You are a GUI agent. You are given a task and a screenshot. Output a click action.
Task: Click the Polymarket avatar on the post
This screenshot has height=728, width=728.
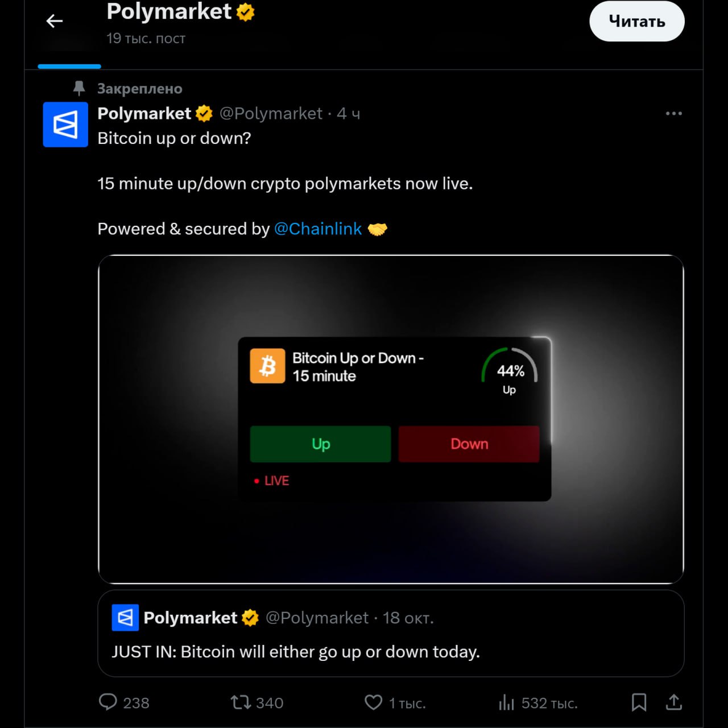(65, 125)
